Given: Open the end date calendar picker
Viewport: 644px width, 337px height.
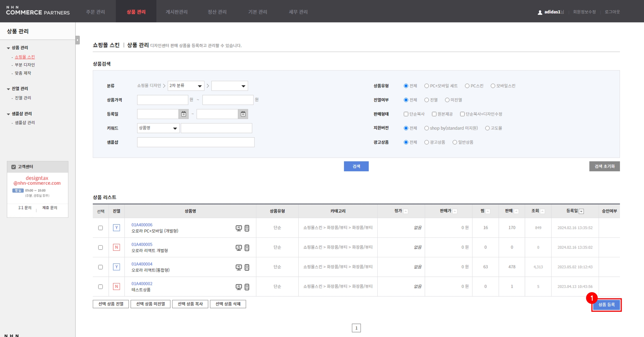Looking at the screenshot, I should click(x=243, y=114).
